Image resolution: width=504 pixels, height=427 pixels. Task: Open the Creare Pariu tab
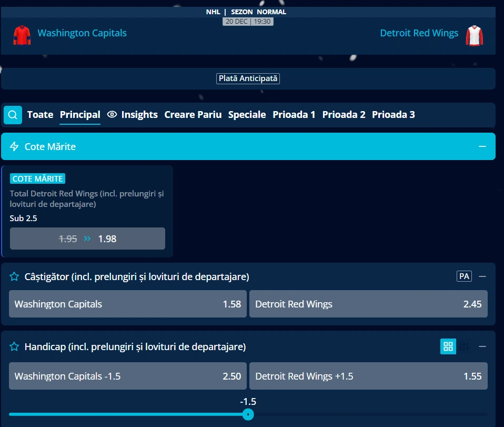(193, 115)
